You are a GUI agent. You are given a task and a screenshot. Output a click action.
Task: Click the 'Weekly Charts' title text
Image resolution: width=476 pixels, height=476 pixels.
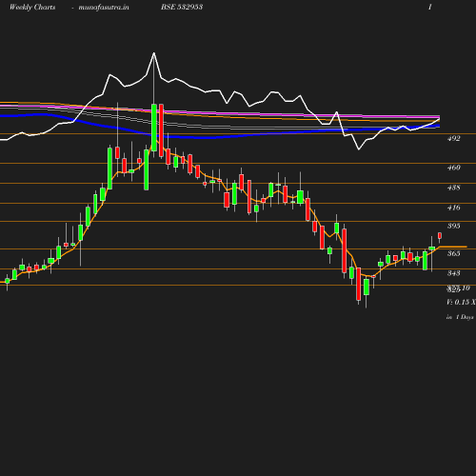click(x=32, y=8)
